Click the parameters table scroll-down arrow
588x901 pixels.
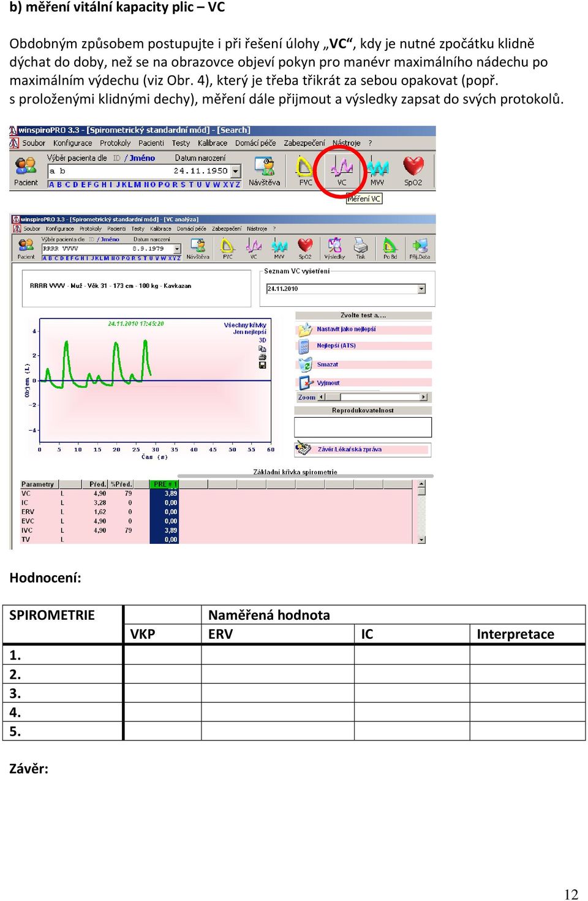click(x=421, y=540)
